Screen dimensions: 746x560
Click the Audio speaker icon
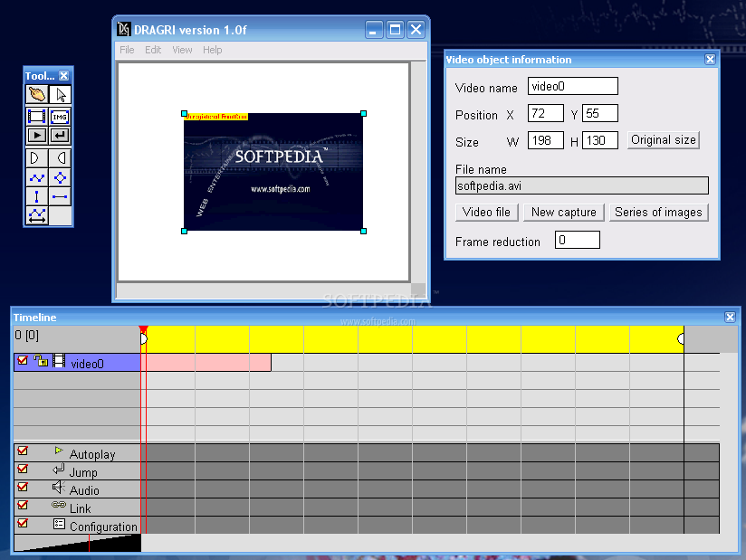tap(59, 488)
